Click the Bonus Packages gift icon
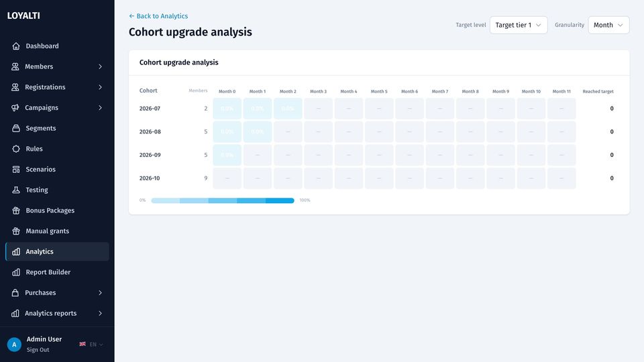 point(16,210)
